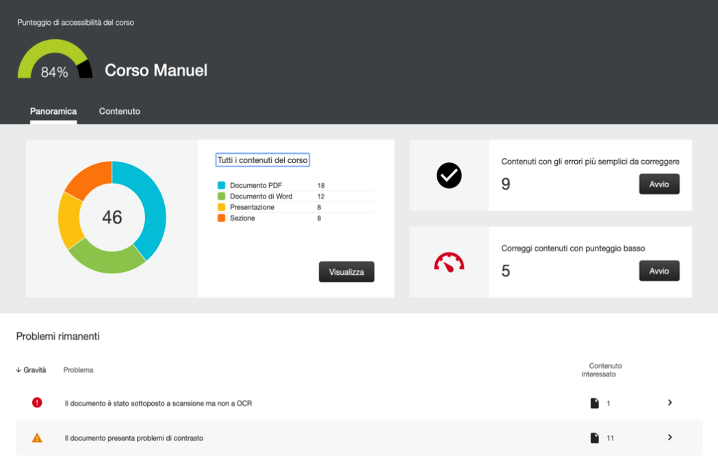Click the cyan Documento PDF legend swatch
The width and height of the screenshot is (718, 468).
pyautogui.click(x=221, y=186)
